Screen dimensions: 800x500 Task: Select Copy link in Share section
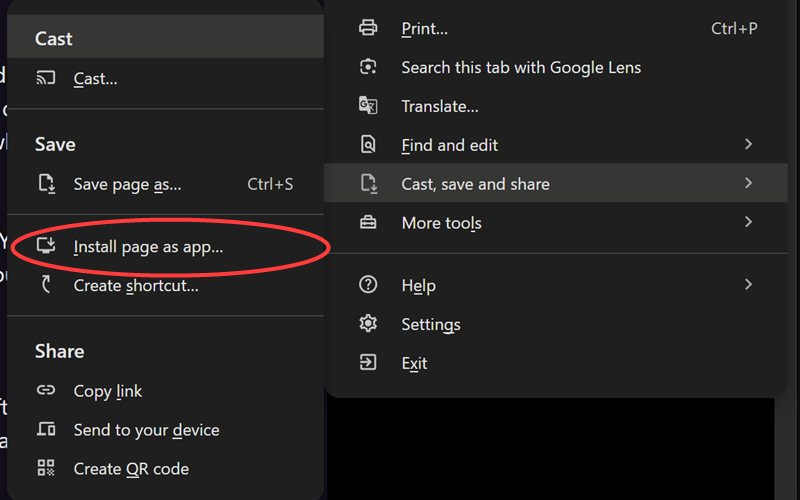click(165, 391)
